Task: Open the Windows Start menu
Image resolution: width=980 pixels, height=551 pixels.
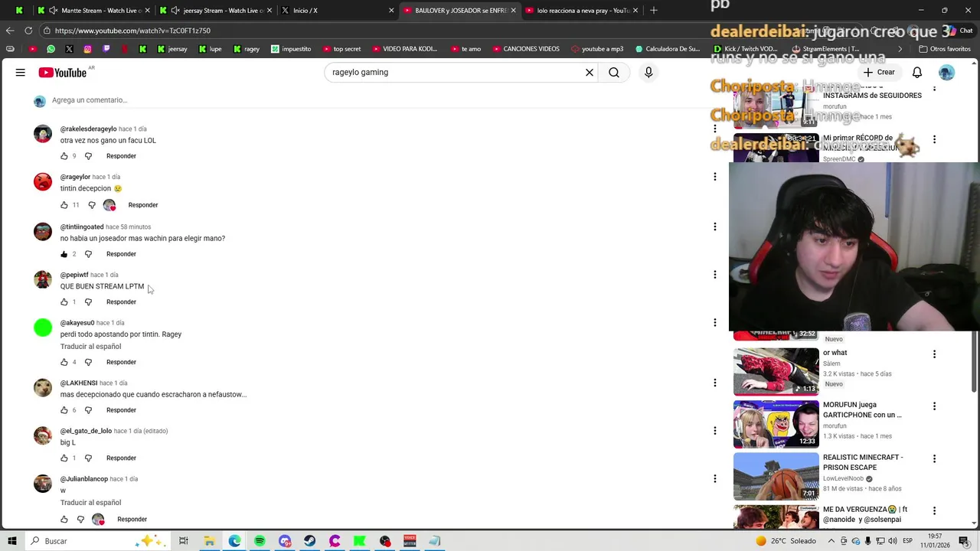Action: coord(11,541)
